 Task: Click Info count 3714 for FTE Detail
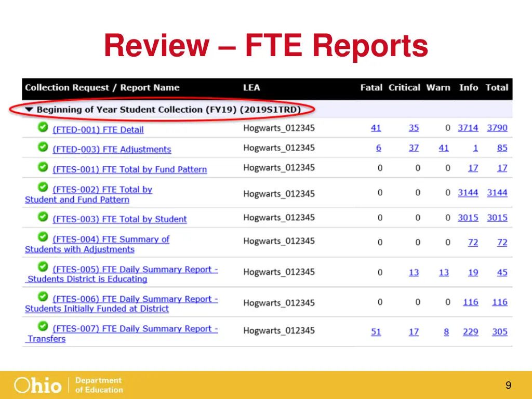pyautogui.click(x=468, y=128)
